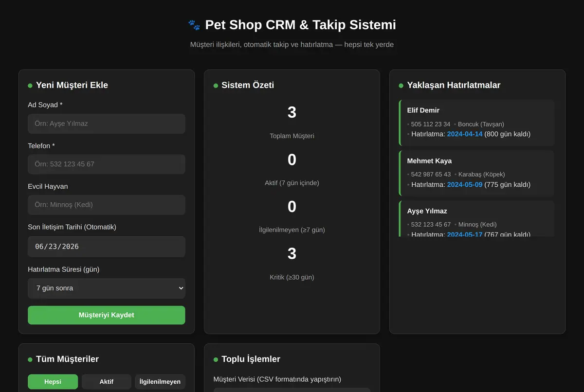
Task: Open the Hatırlatma Süresi dropdown
Action: tap(107, 288)
